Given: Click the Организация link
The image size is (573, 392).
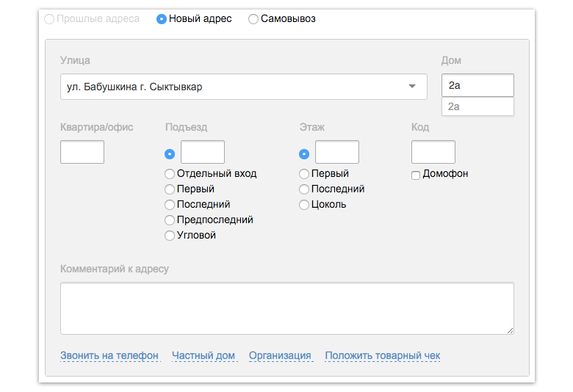Looking at the screenshot, I should click(280, 355).
